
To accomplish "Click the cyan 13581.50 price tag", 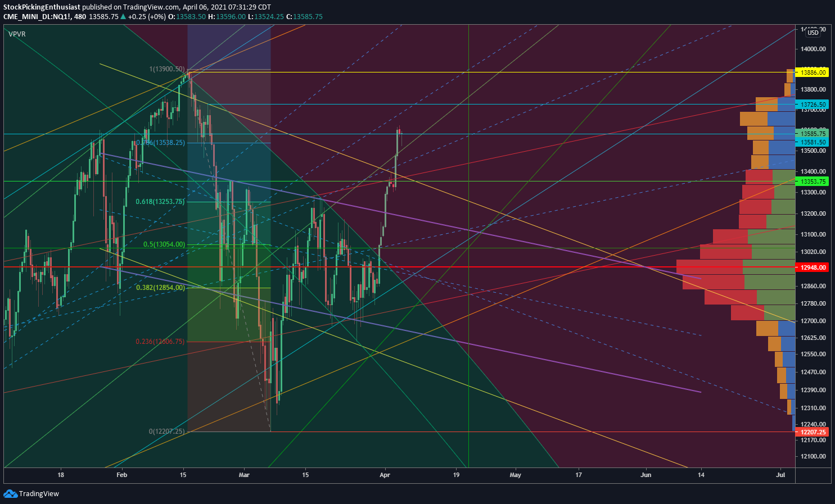I will point(813,143).
